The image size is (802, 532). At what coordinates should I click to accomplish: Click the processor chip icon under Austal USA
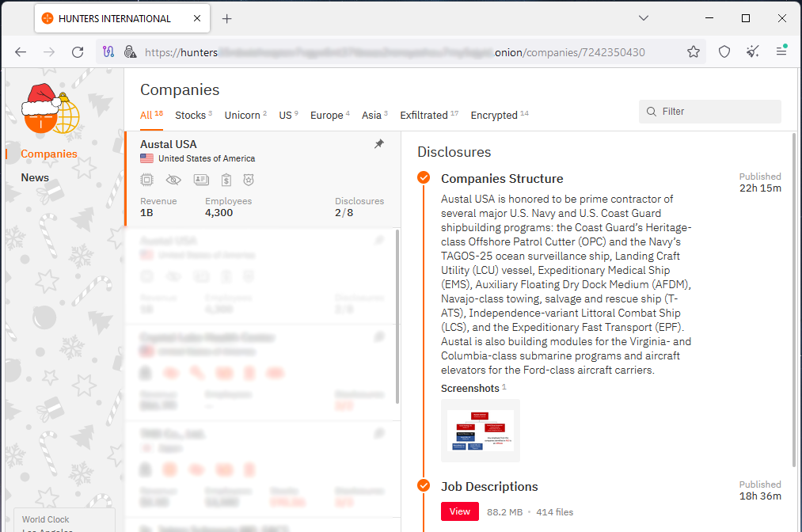(146, 180)
